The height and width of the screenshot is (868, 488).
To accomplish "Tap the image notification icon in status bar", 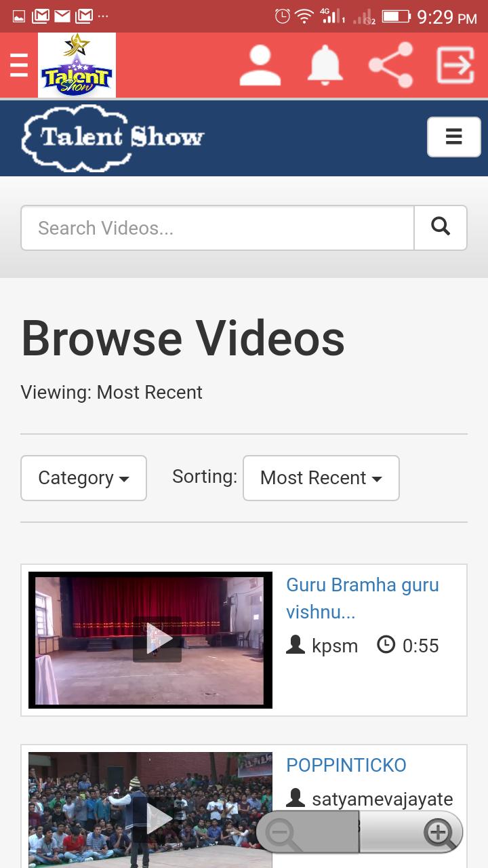I will click(18, 16).
